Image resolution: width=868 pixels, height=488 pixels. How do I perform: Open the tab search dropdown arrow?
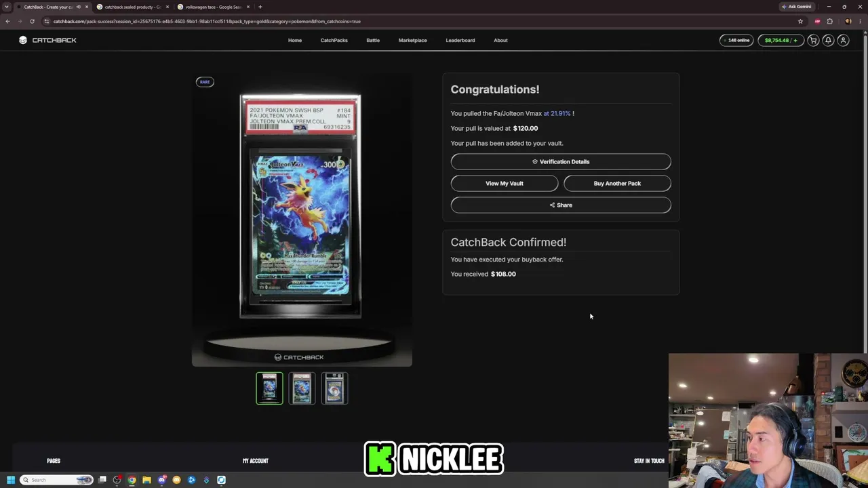point(7,7)
